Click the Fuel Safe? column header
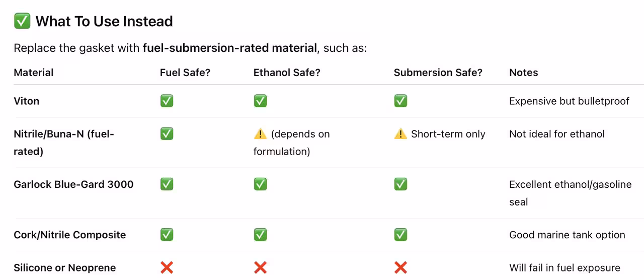Image resolution: width=644 pixels, height=280 pixels. (185, 73)
